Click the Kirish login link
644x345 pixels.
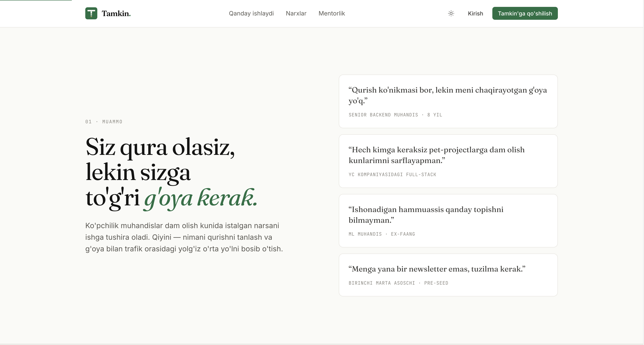click(475, 13)
